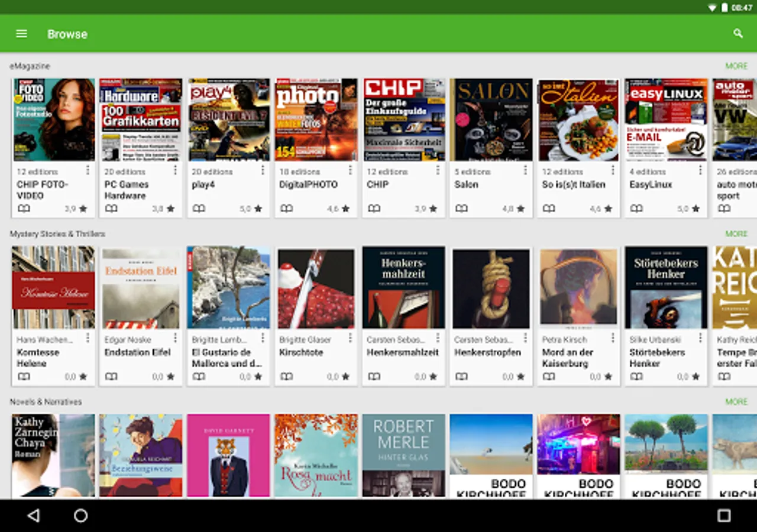757x532 pixels.
Task: Tap book icon under Salon
Action: 461,209
